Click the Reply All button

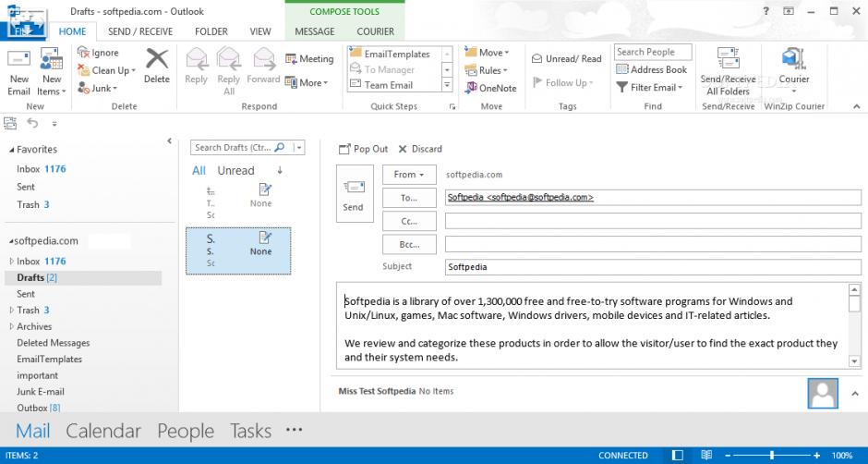click(x=229, y=71)
